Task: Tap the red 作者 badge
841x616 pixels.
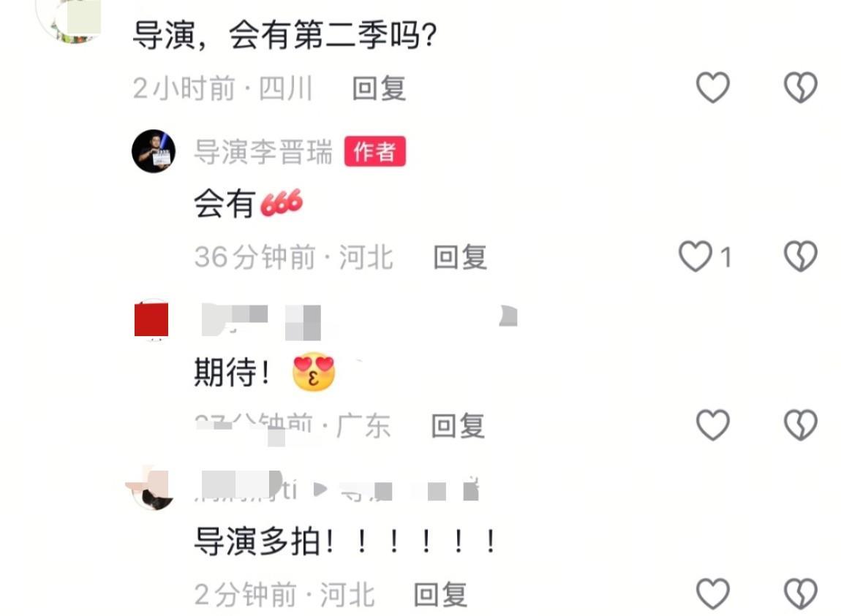Action: (x=375, y=151)
